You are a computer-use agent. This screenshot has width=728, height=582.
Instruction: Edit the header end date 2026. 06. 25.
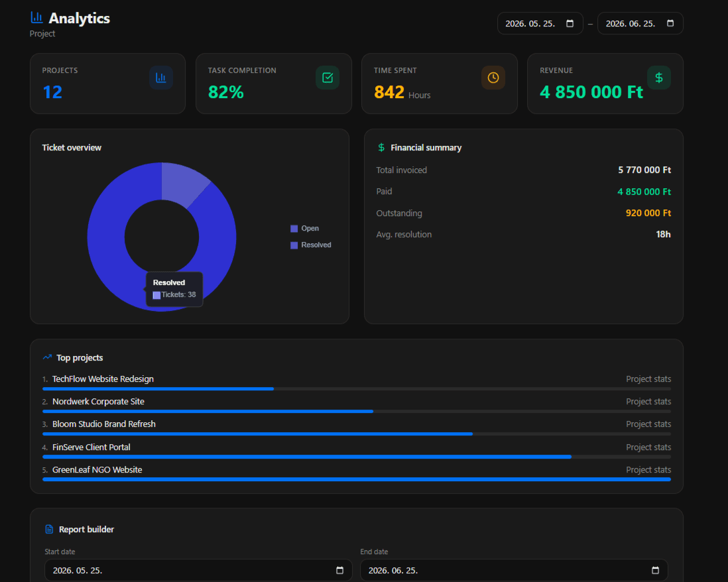click(x=631, y=24)
